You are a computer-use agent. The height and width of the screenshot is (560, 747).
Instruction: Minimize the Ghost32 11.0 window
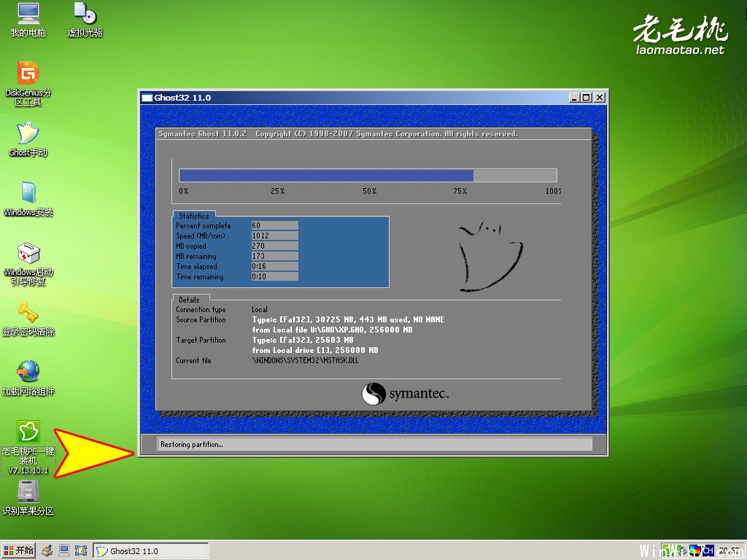575,97
